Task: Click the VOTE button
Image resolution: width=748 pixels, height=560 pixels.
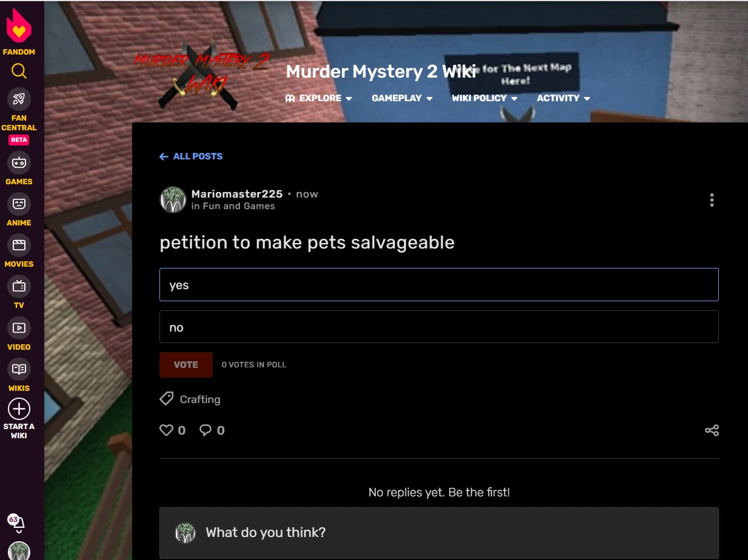Action: click(x=185, y=364)
